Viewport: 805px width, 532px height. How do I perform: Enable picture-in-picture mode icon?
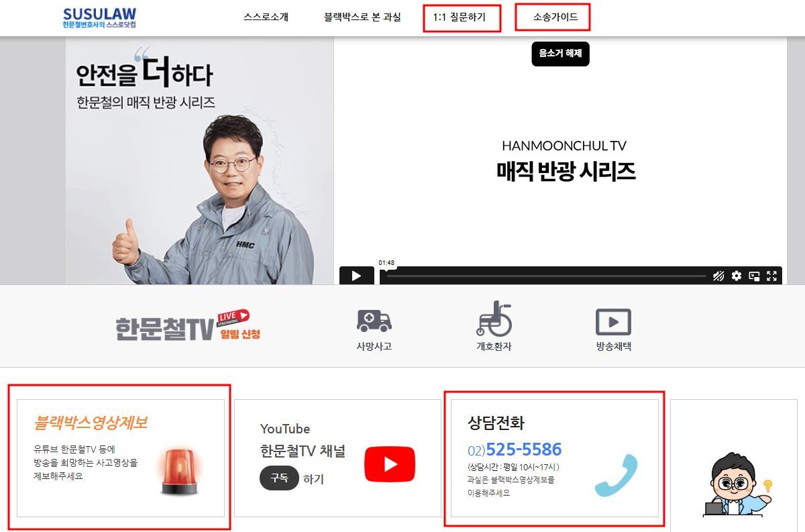coord(755,276)
